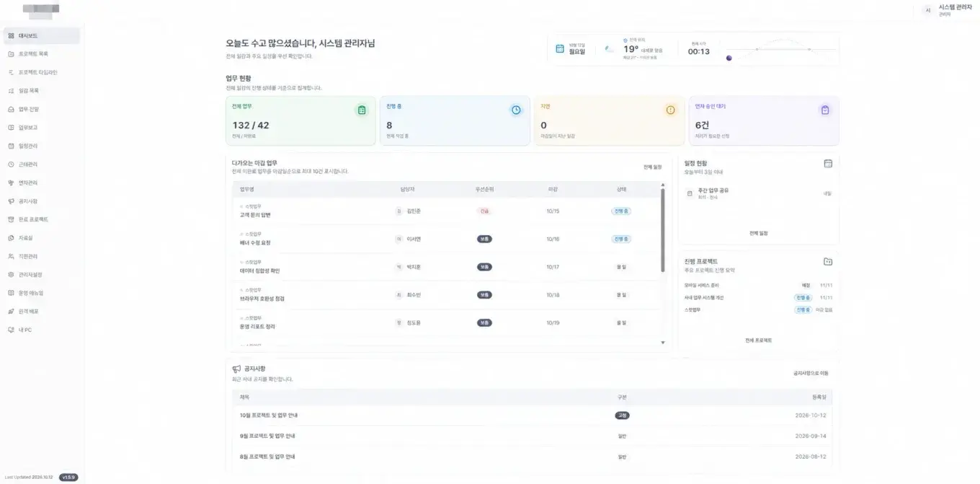The image size is (980, 484).
Task: Open 대시보드 from the sidebar
Action: tap(41, 35)
